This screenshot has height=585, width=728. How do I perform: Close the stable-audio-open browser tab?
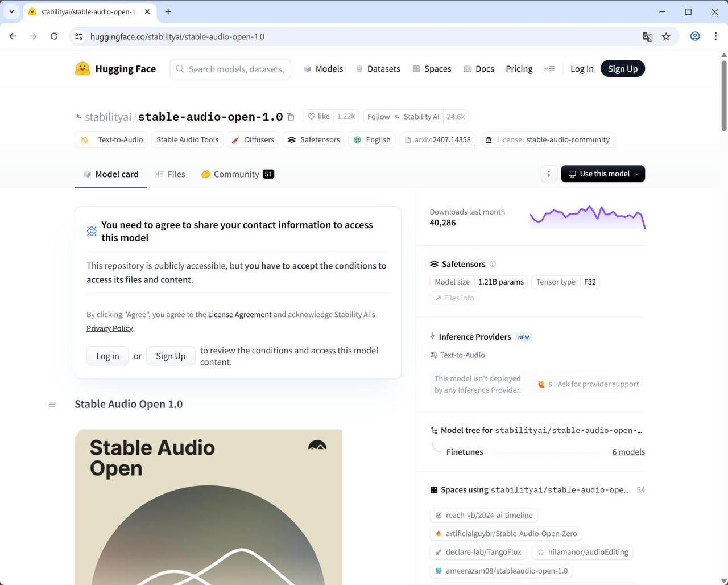pyautogui.click(x=148, y=11)
